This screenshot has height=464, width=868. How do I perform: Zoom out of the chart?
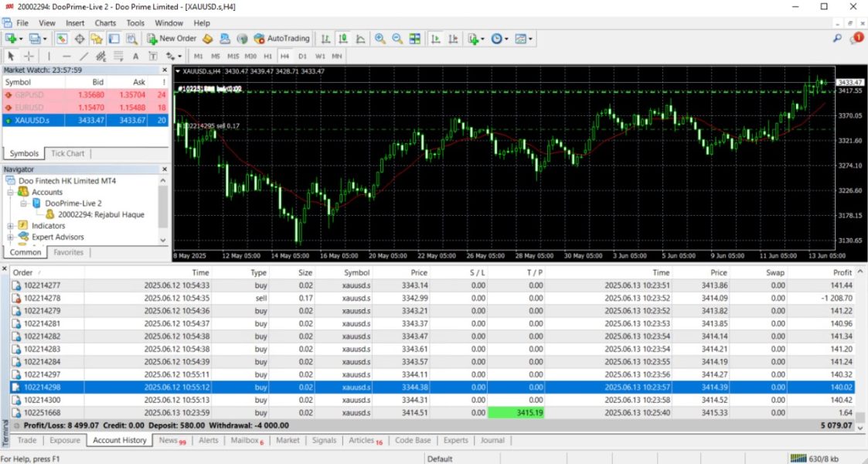[397, 39]
